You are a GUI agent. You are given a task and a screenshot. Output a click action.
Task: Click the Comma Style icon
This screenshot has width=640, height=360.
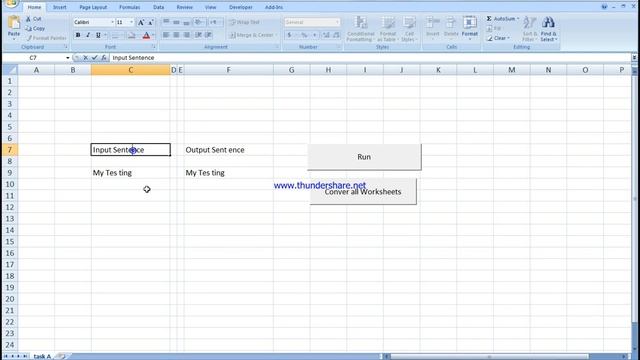pos(315,36)
